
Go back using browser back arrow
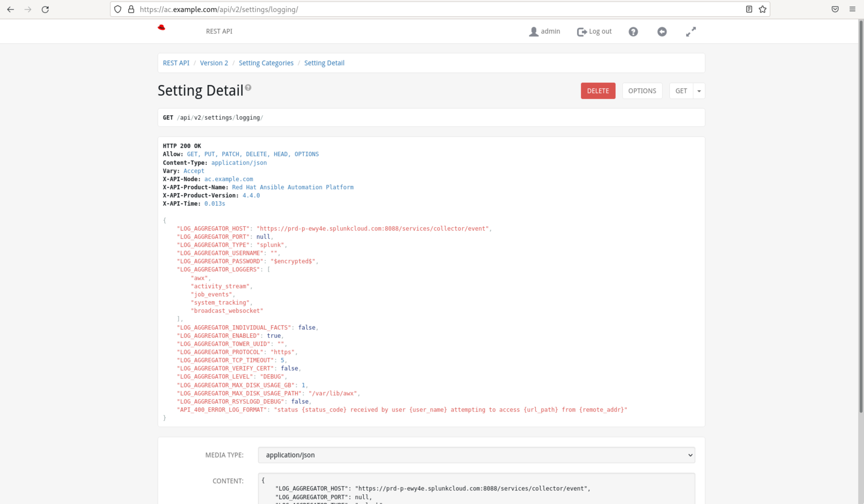11,9
